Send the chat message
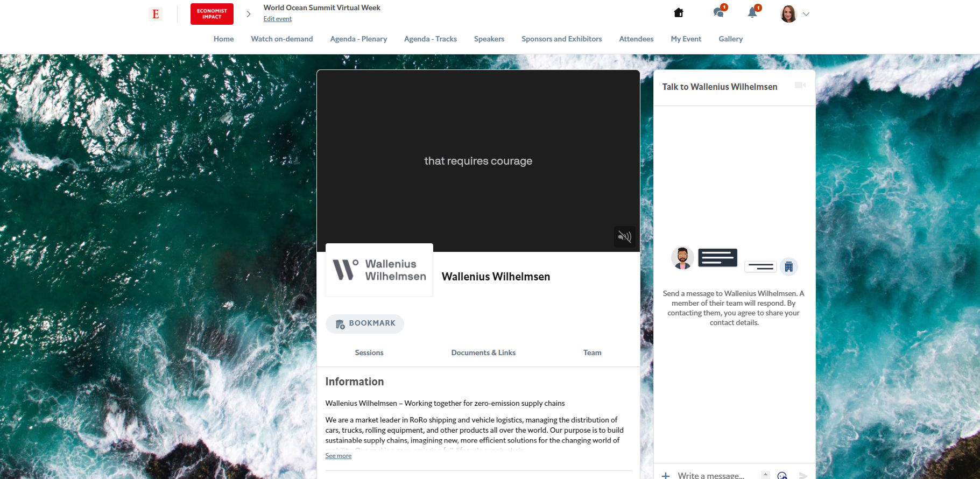Image resolution: width=980 pixels, height=479 pixels. 803,476
